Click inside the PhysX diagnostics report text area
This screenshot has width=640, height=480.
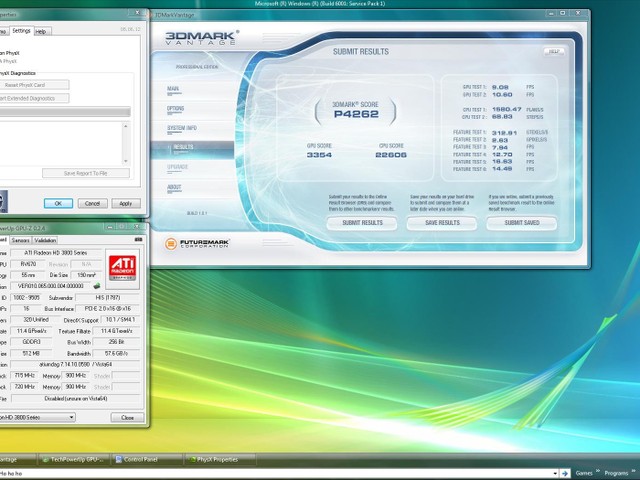61,144
